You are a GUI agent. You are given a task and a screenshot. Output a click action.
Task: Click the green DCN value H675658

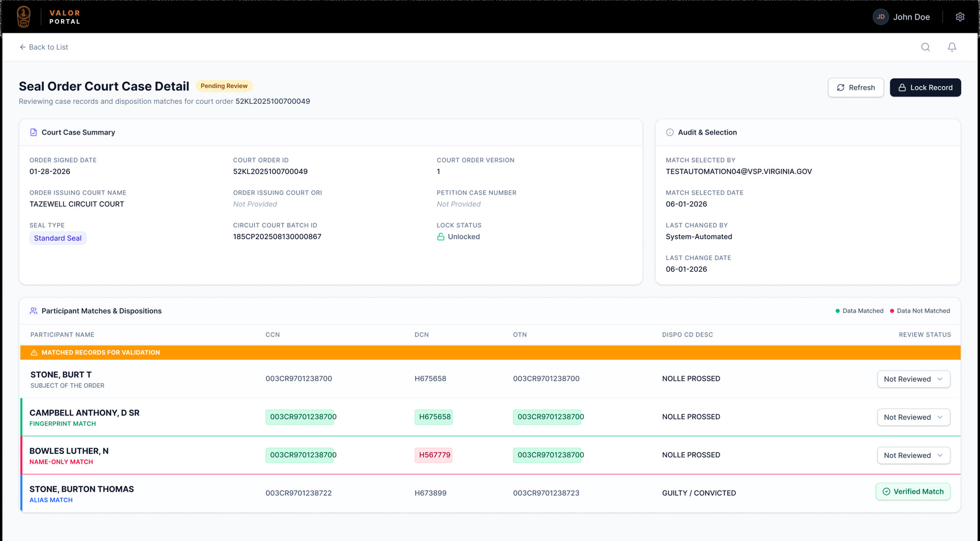[434, 417]
